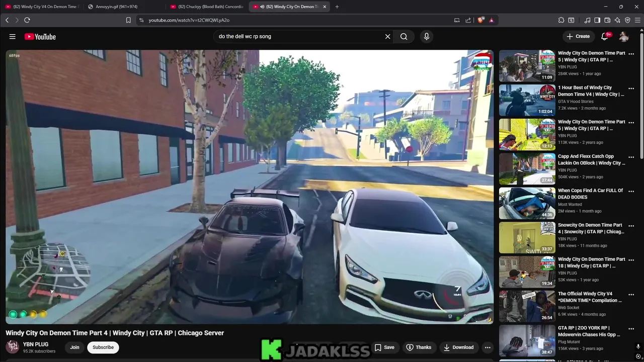Open options for Windy City Part 5 113K views
The image size is (644, 362).
[x=631, y=123]
